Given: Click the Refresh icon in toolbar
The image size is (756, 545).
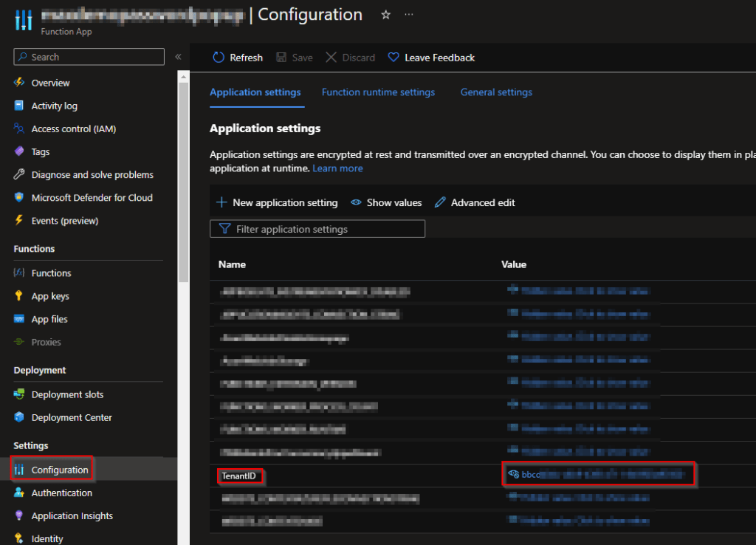Looking at the screenshot, I should click(219, 58).
